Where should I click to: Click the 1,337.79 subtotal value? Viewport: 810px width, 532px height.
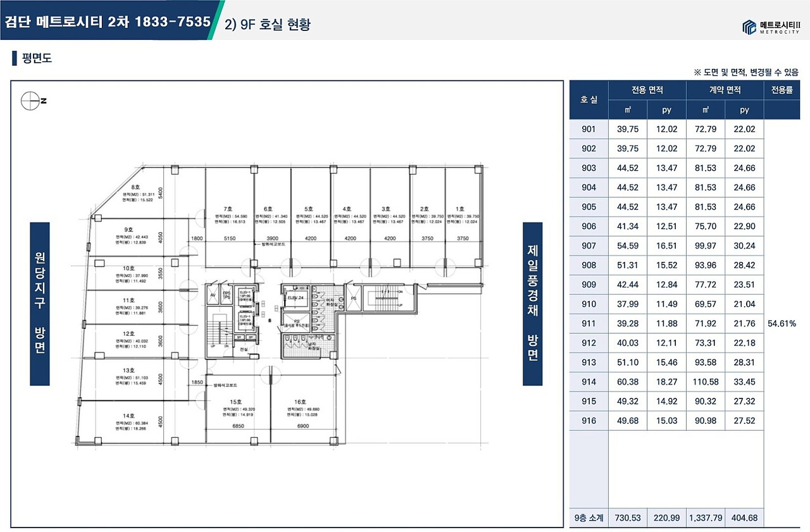click(x=706, y=518)
